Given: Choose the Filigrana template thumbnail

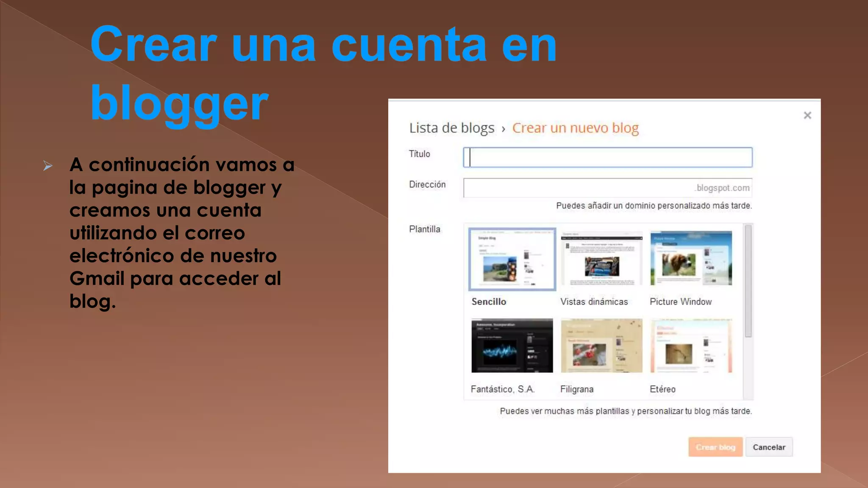Looking at the screenshot, I should click(x=601, y=346).
